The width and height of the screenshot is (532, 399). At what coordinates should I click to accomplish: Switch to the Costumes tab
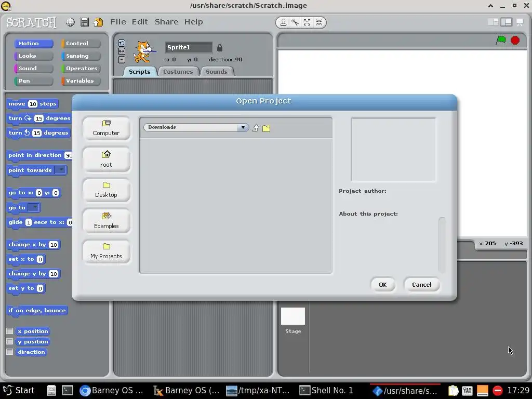(x=178, y=72)
